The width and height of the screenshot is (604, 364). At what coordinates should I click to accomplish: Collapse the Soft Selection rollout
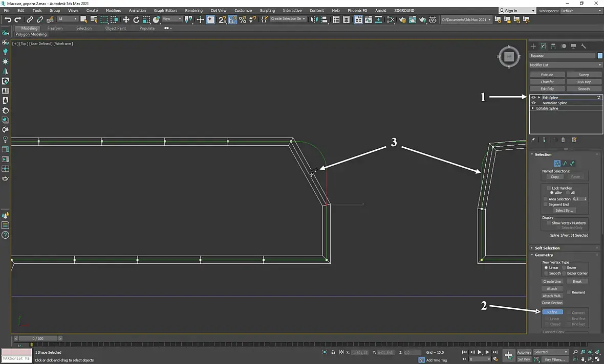(x=547, y=248)
